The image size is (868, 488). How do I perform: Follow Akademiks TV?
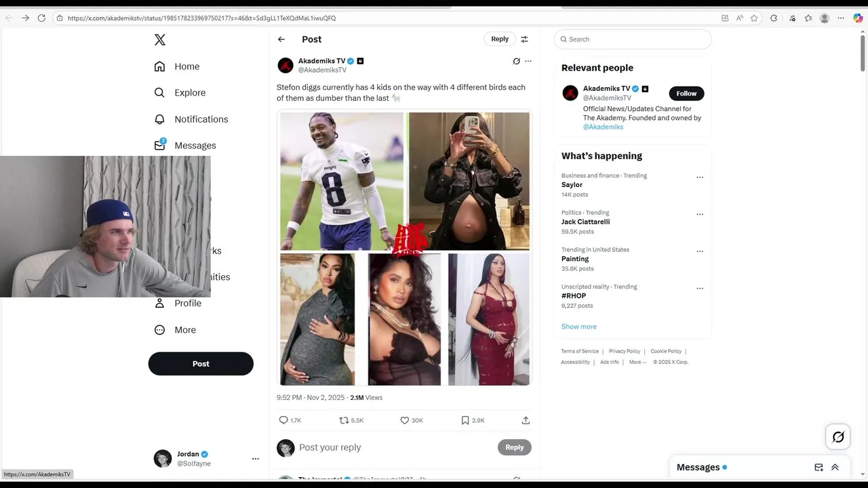coord(686,94)
